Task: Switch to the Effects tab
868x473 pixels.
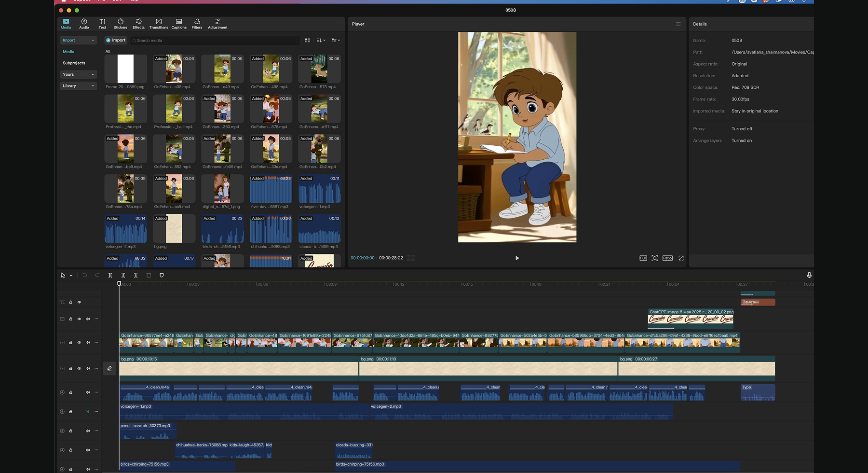Action: 139,24
